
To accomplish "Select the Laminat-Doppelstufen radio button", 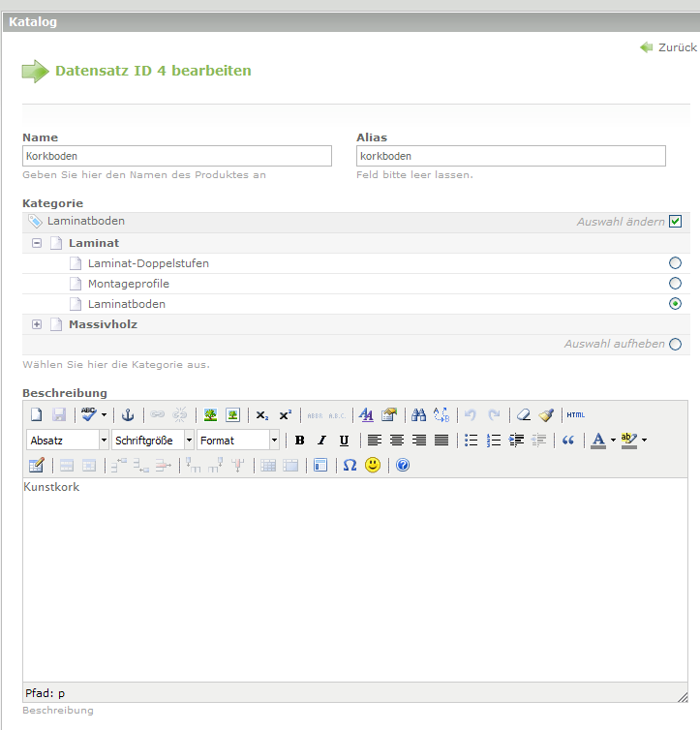I will pyautogui.click(x=675, y=263).
